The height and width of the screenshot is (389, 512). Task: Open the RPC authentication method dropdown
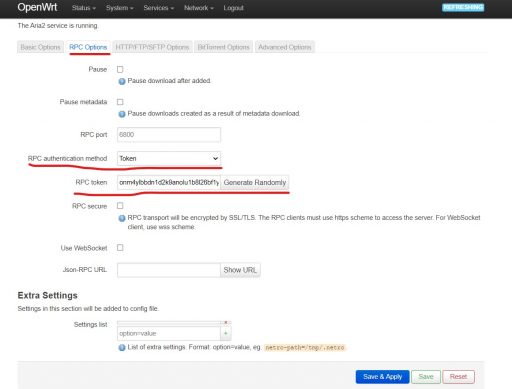pyautogui.click(x=169, y=158)
